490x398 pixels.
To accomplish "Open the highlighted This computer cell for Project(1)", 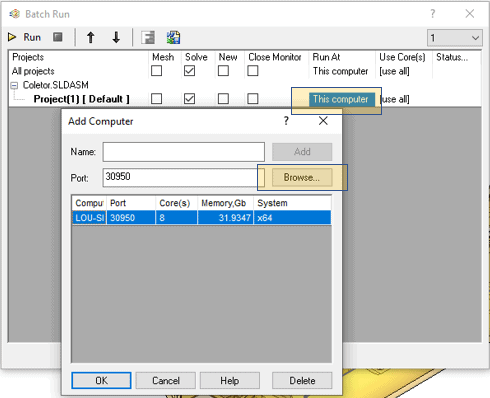I will tap(341, 99).
